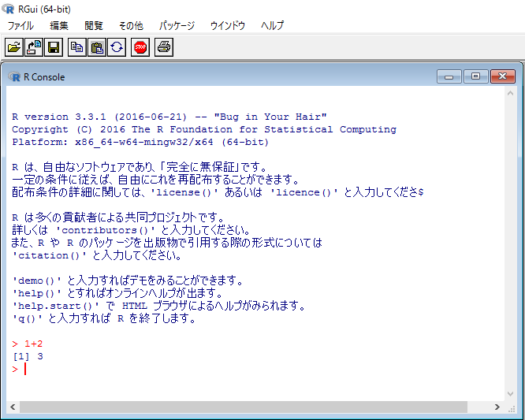
Task: Click the R Console window icon
Action: pyautogui.click(x=14, y=76)
